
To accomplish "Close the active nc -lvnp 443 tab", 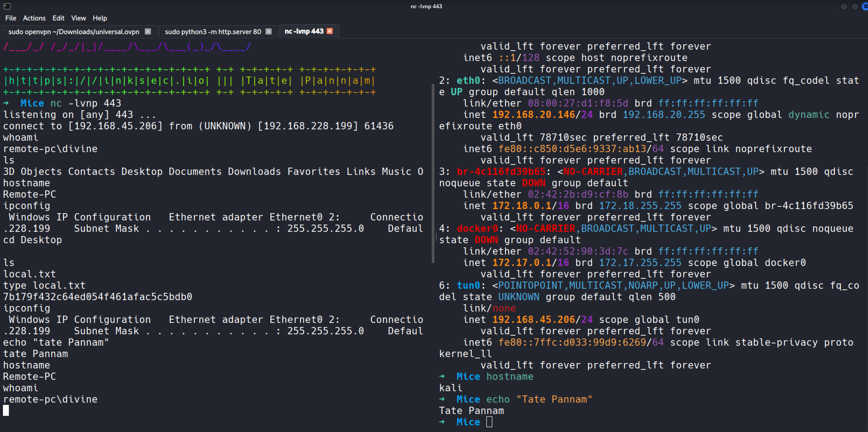I will click(330, 31).
